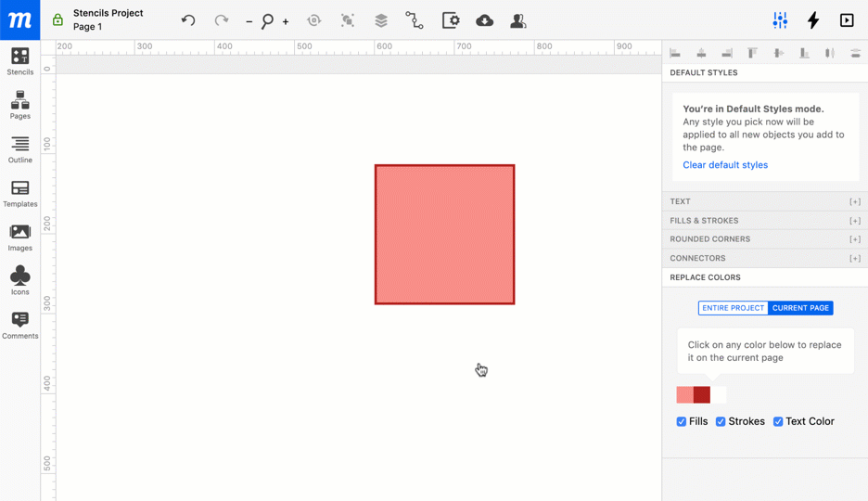Undo the last action

pos(188,20)
